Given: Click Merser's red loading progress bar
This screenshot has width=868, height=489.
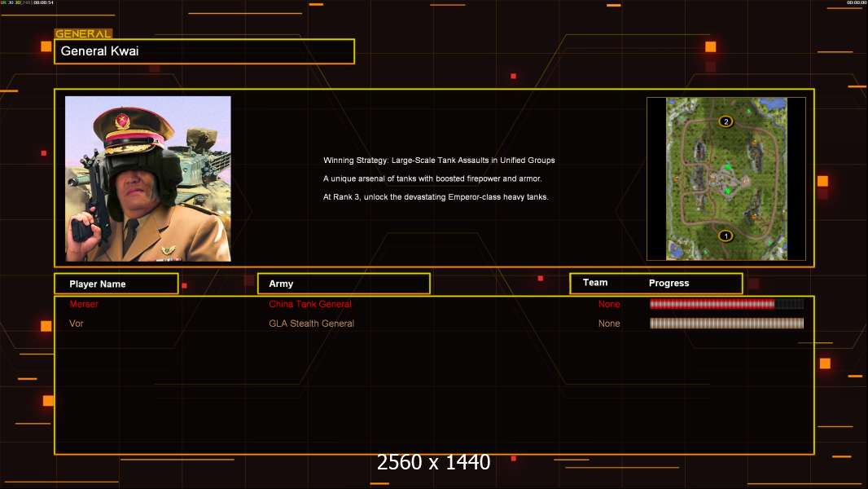Looking at the screenshot, I should pos(727,303).
